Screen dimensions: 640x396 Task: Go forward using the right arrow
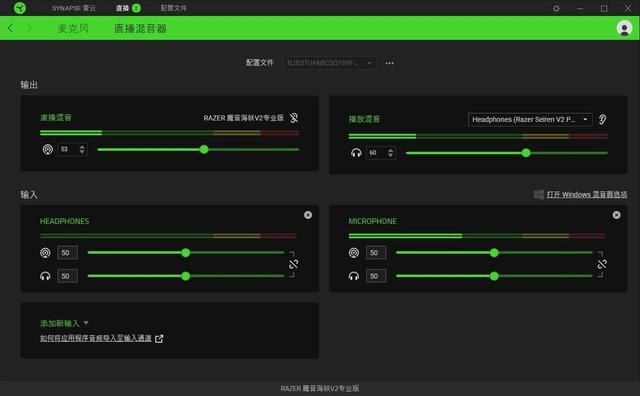(x=29, y=28)
